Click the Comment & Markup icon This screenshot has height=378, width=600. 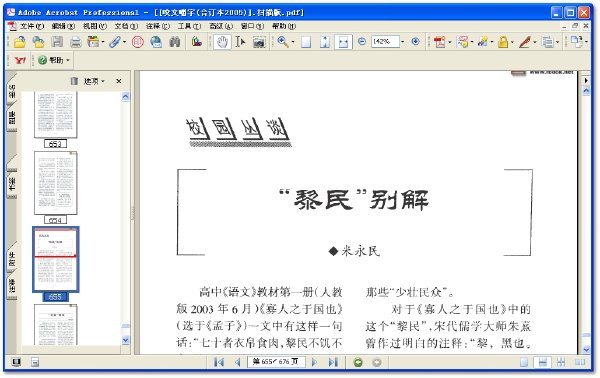click(462, 42)
